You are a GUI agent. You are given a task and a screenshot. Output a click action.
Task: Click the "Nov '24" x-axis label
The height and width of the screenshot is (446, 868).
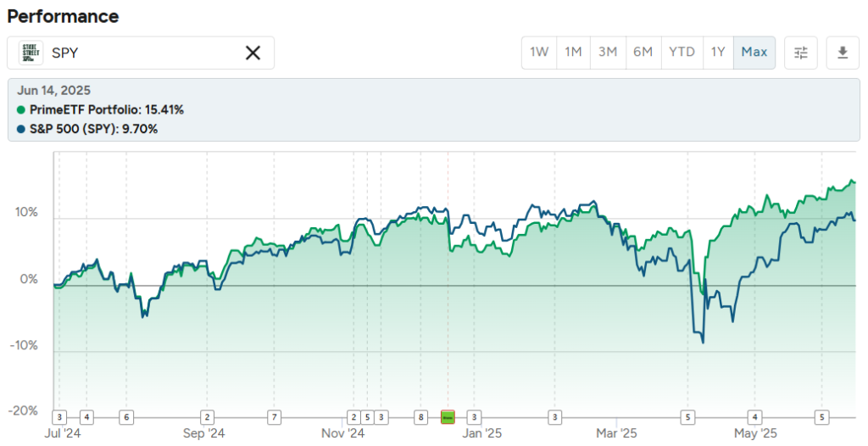(342, 433)
